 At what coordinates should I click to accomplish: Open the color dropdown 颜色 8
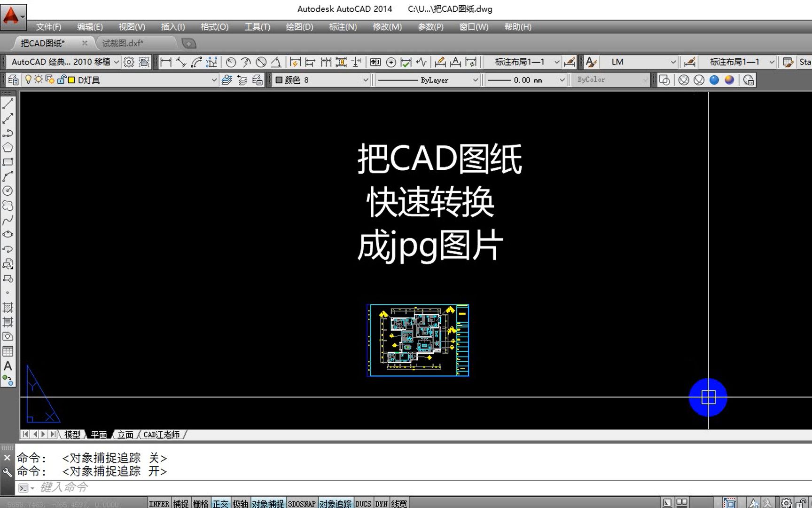coord(322,80)
